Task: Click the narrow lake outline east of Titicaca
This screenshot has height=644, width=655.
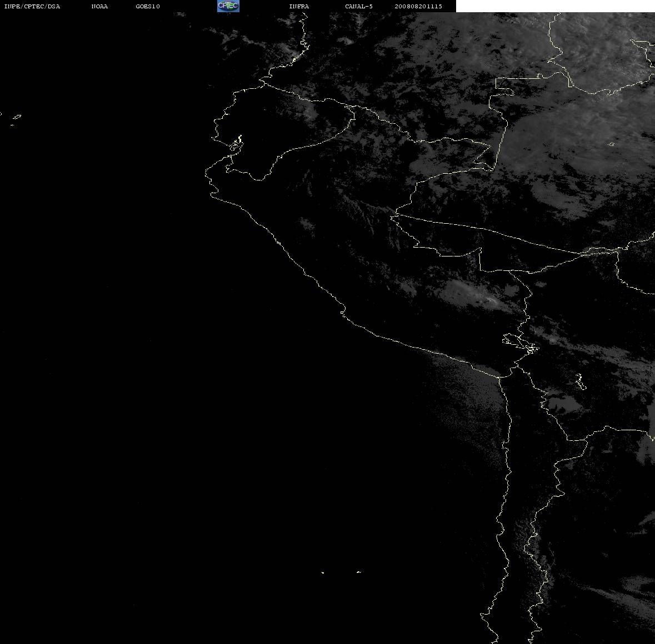Action: click(x=579, y=381)
